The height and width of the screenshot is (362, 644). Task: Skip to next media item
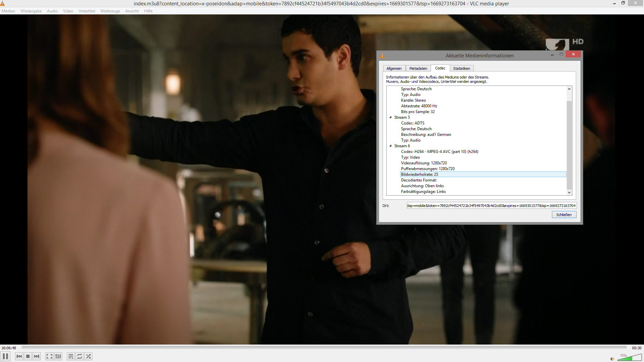(x=37, y=356)
